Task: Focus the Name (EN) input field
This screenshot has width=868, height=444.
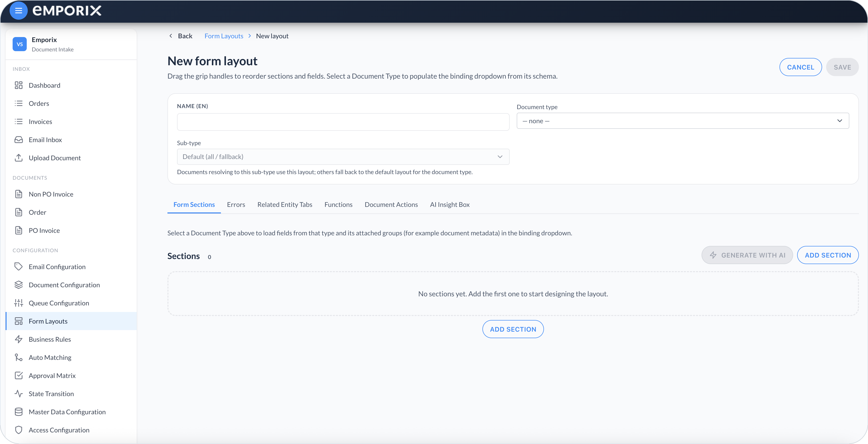Action: 343,122
